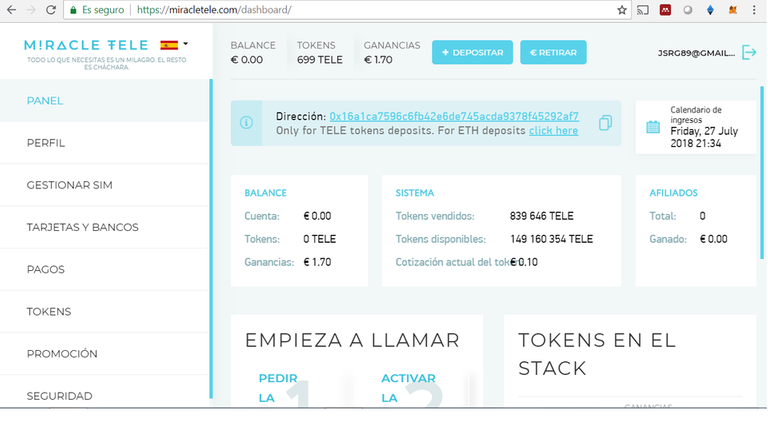
Task: Click AFILIADOS card heading
Action: pyautogui.click(x=673, y=193)
